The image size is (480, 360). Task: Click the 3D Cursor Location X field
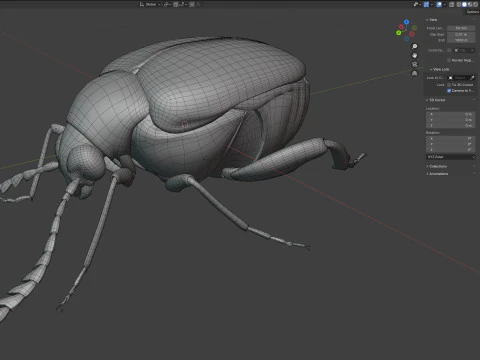point(450,114)
